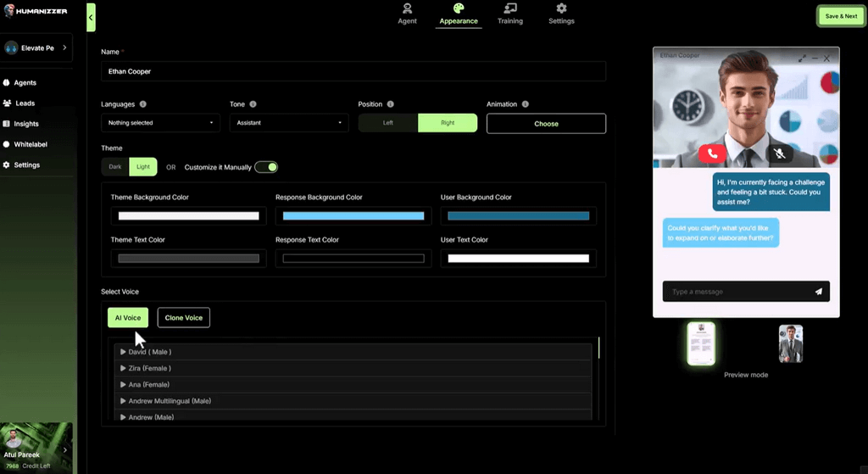
Task: Open the Languages dropdown
Action: [160, 123]
